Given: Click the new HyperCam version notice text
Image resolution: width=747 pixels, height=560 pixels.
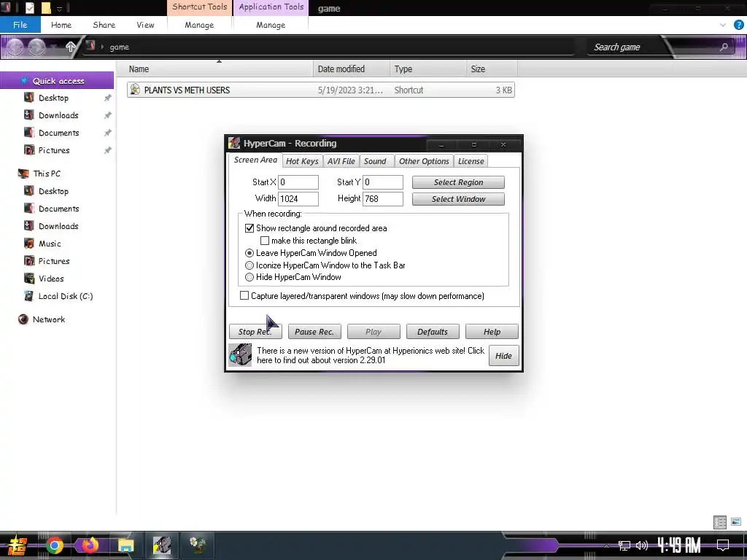Looking at the screenshot, I should pos(370,355).
